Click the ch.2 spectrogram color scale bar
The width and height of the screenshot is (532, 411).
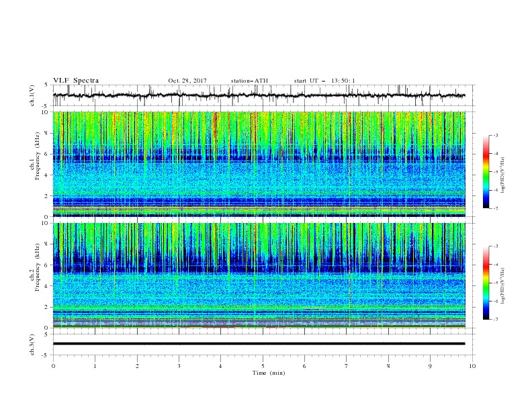pos(486,283)
